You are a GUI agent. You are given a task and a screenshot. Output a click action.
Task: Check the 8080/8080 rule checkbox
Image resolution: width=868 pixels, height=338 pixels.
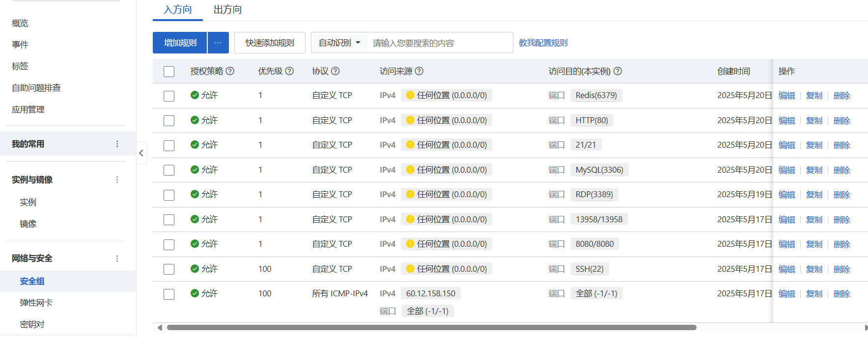pos(169,245)
